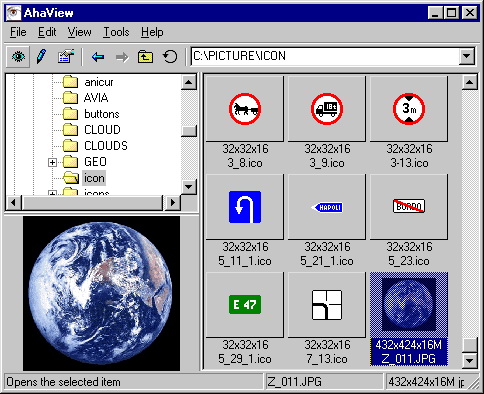The width and height of the screenshot is (484, 394).
Task: Click the thumbnail pane scroll down arrow
Action: coord(469,360)
